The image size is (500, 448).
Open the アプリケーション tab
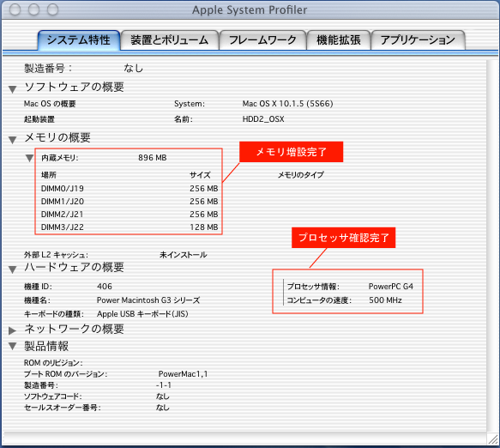pyautogui.click(x=418, y=40)
